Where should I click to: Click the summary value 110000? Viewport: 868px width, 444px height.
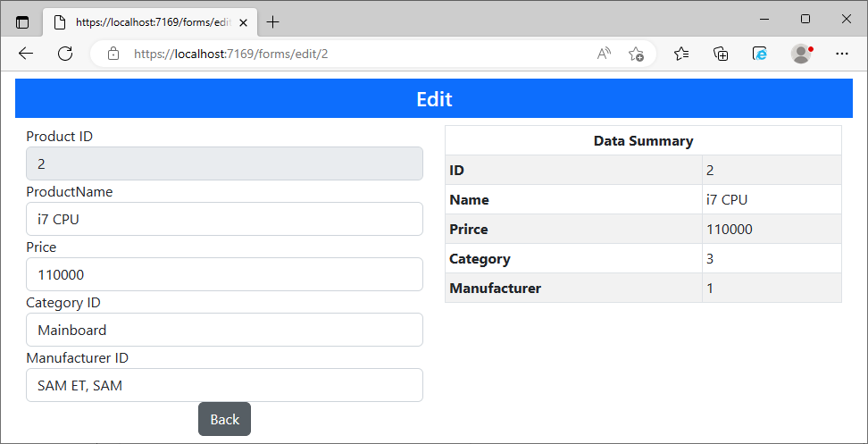pyautogui.click(x=729, y=229)
